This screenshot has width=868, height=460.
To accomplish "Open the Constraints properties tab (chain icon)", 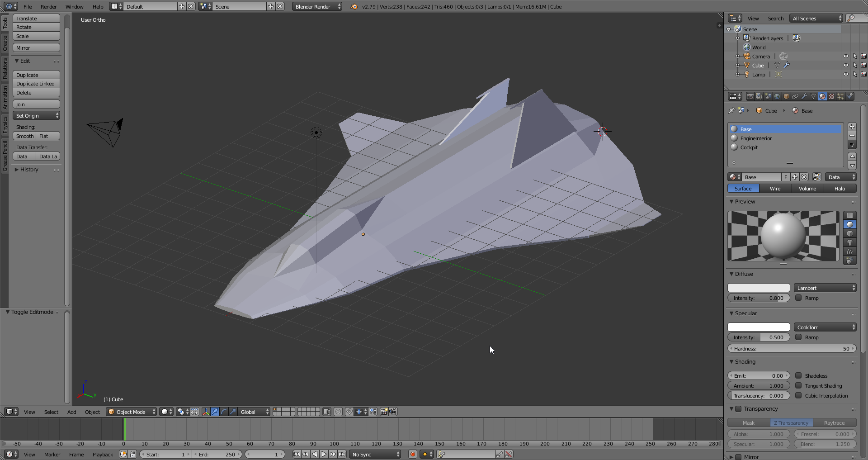I will (x=795, y=96).
